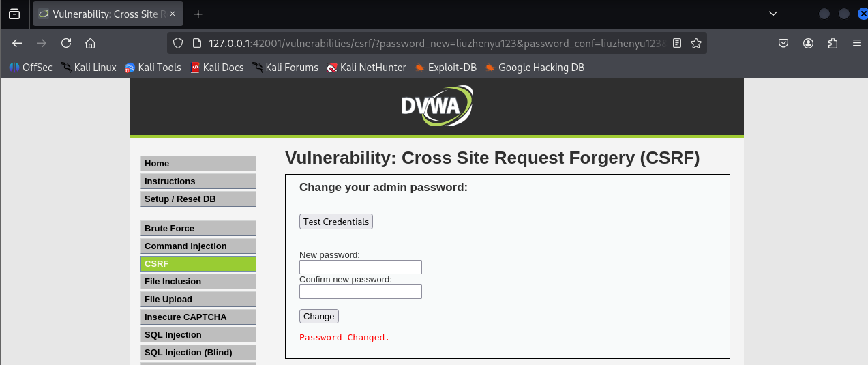Viewport: 868px width, 365px height.
Task: Click the Change password button
Action: [x=319, y=317]
